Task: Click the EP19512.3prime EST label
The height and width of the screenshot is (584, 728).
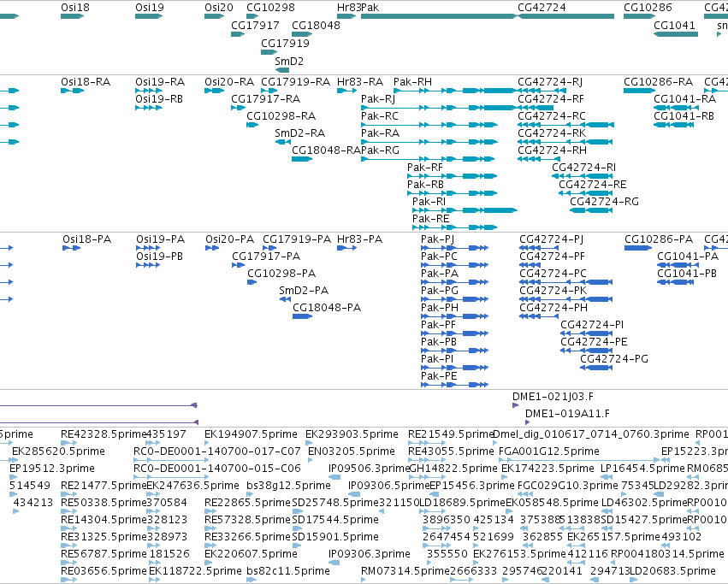Action: pos(52,469)
